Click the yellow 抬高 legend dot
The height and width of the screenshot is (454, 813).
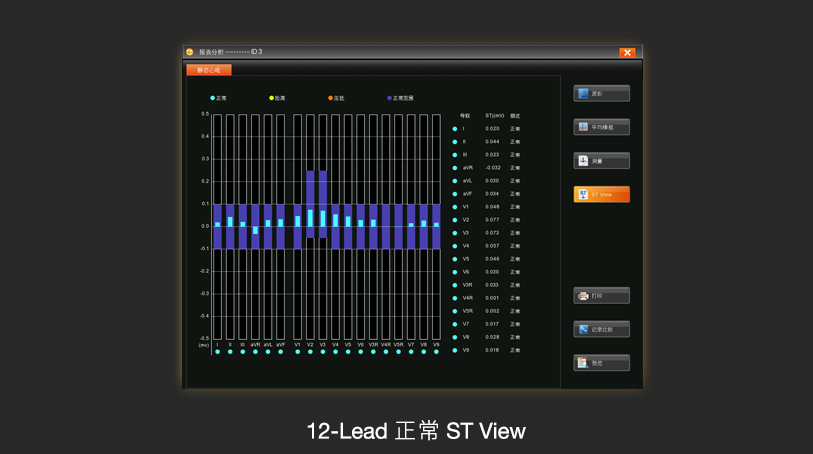pos(272,98)
